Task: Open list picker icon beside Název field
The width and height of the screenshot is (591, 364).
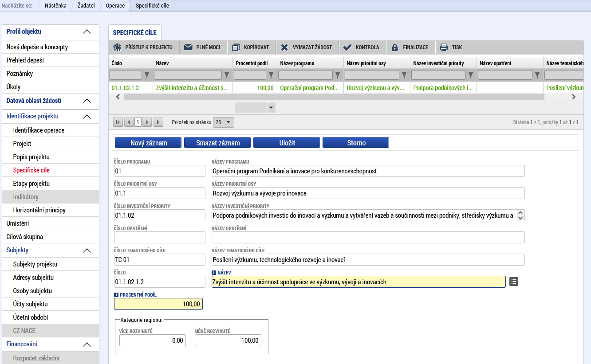Action: tap(514, 282)
